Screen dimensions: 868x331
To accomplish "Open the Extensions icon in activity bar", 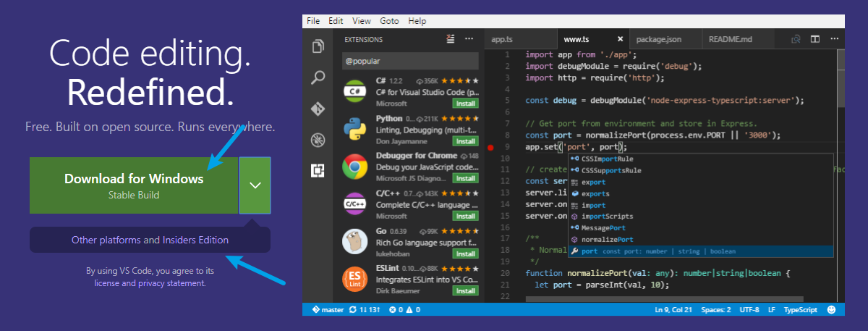I will 318,171.
